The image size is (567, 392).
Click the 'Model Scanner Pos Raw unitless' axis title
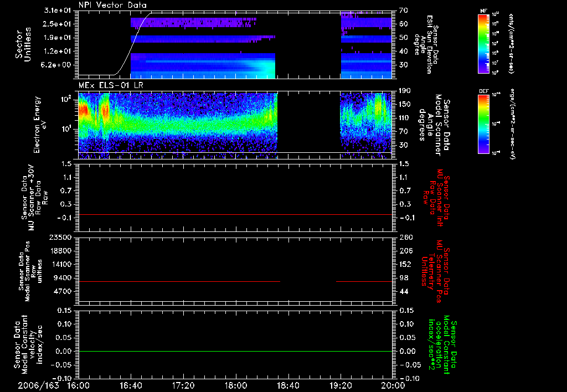click(x=30, y=271)
